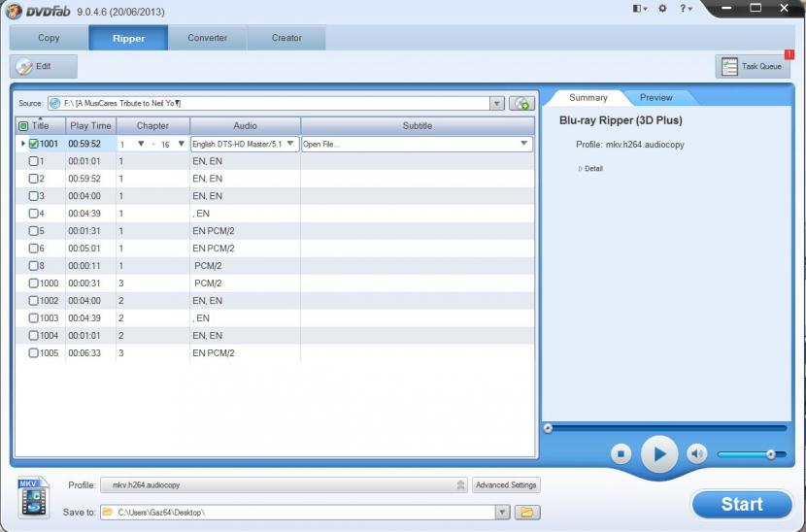Click the add source disc icon
The width and height of the screenshot is (806, 532).
click(x=522, y=103)
